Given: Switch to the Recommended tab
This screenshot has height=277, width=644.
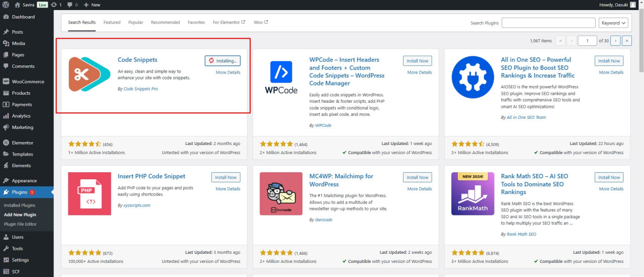Looking at the screenshot, I should [x=165, y=22].
